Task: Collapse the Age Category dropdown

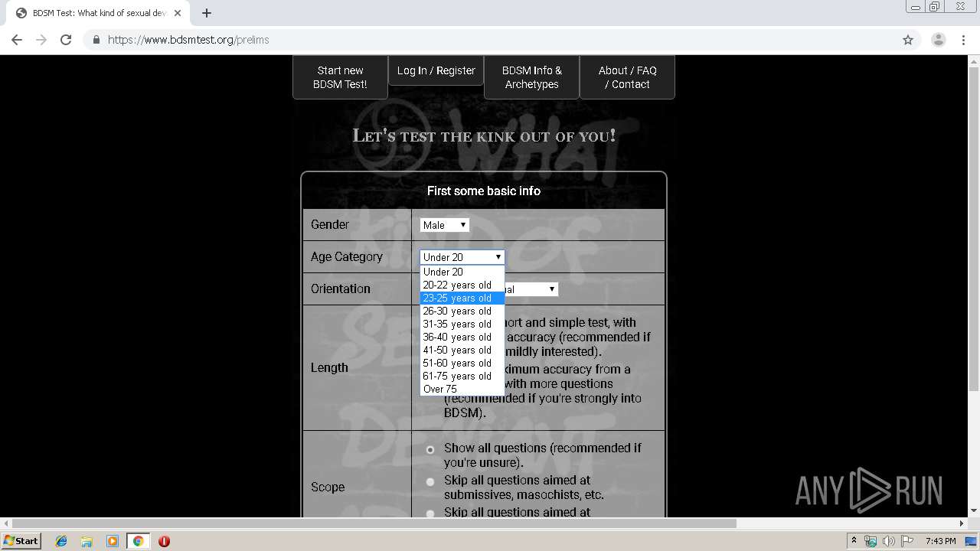Action: tap(462, 257)
